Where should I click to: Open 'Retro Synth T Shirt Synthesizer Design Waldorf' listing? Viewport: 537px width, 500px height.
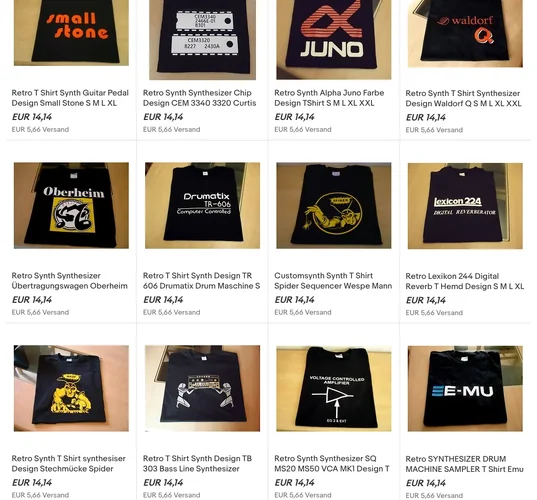[x=463, y=98]
